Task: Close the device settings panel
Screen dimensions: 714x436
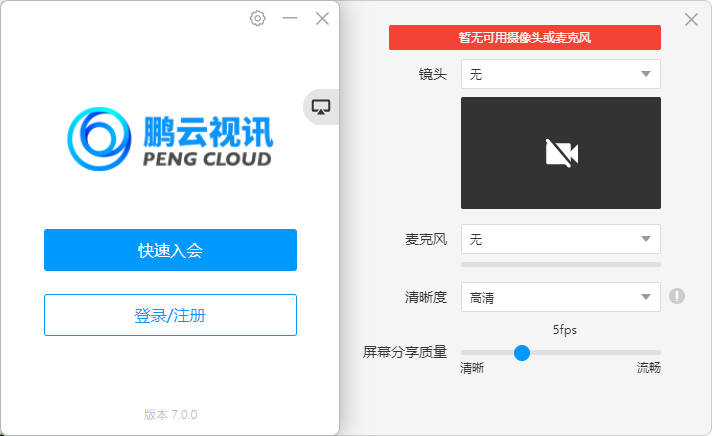Action: 691,19
